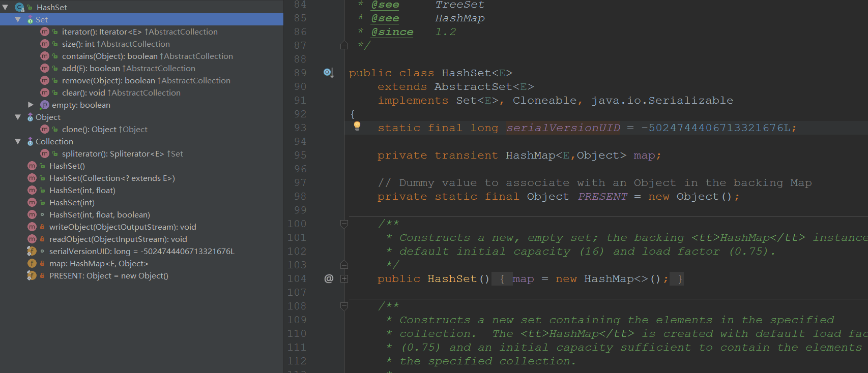Click the lightbulb intention icon on line 93
The width and height of the screenshot is (868, 373).
pos(357,126)
